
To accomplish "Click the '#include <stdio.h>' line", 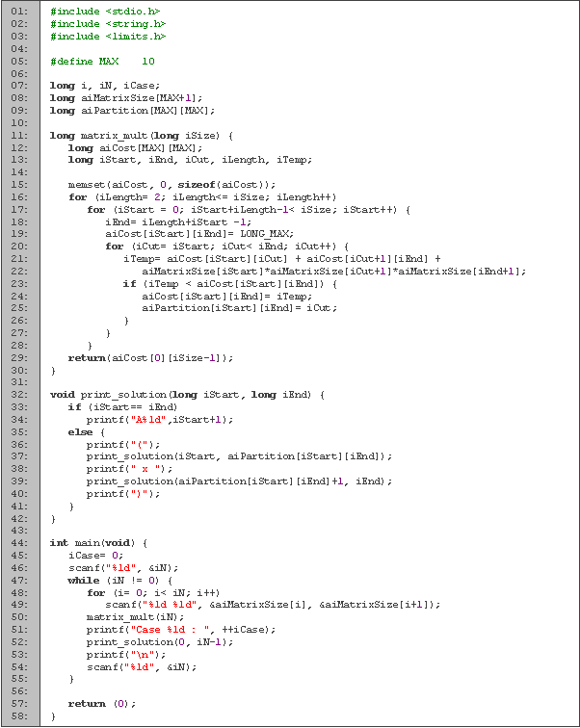I will click(105, 12).
